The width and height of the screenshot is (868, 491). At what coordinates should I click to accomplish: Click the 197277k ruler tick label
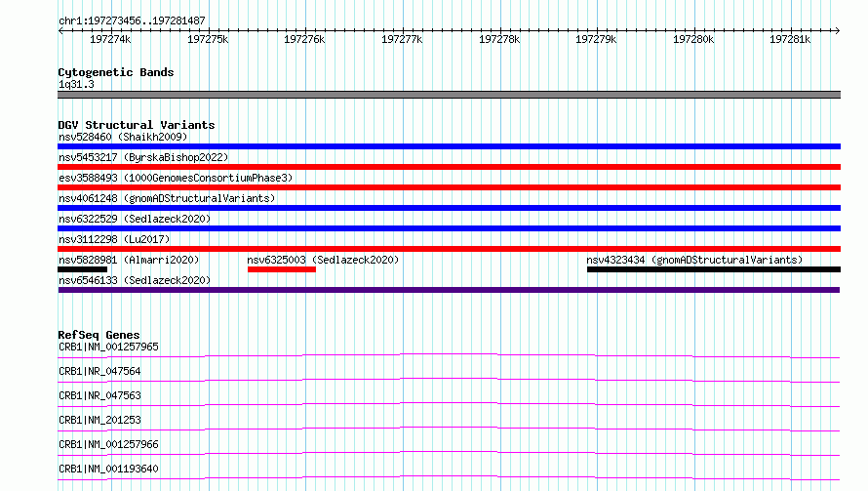click(x=402, y=39)
